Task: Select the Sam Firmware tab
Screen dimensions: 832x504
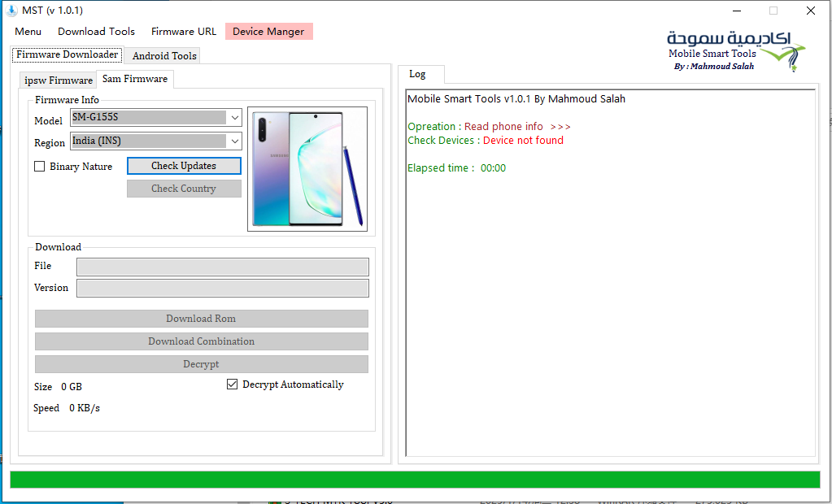Action: [x=135, y=79]
